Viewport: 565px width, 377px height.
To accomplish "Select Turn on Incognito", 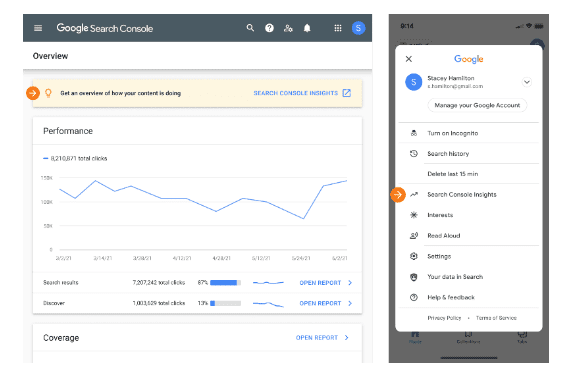I will click(468, 133).
